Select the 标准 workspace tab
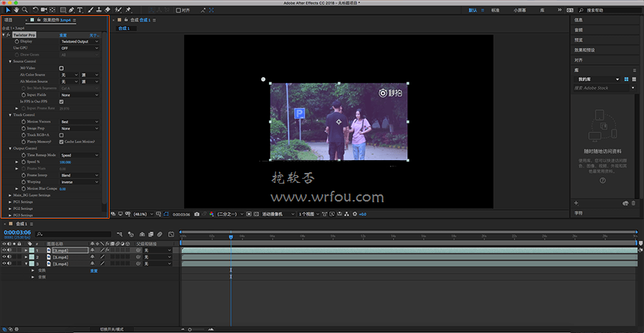The image size is (644, 333). tap(495, 10)
